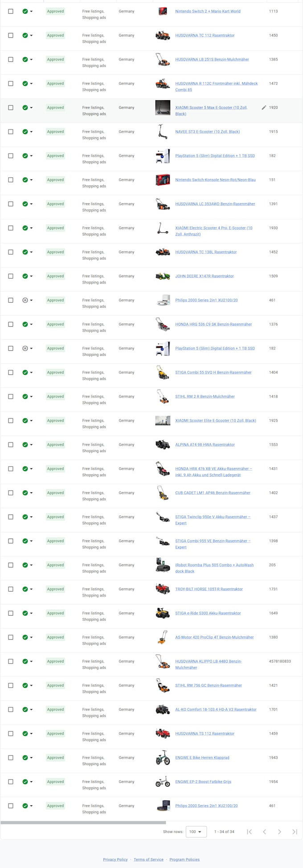Go to the next page arrow
This screenshot has width=303, height=868.
coord(279,831)
